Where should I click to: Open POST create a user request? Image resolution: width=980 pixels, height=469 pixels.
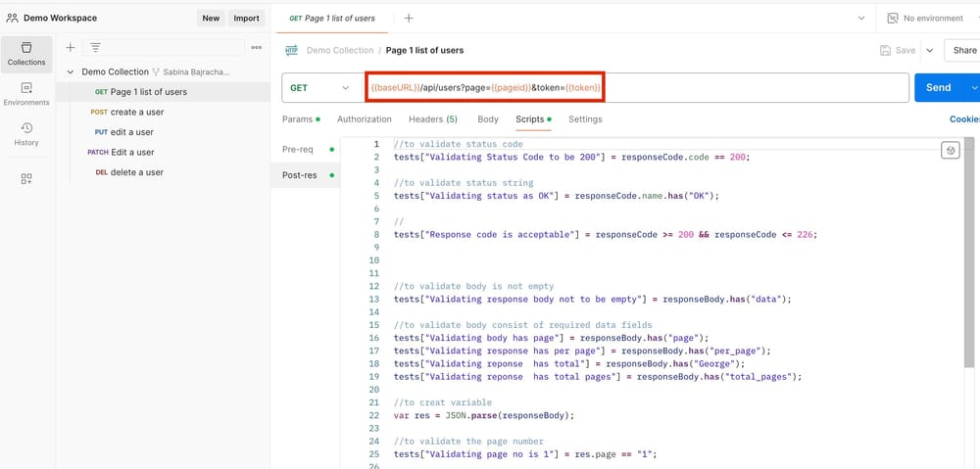click(x=163, y=112)
